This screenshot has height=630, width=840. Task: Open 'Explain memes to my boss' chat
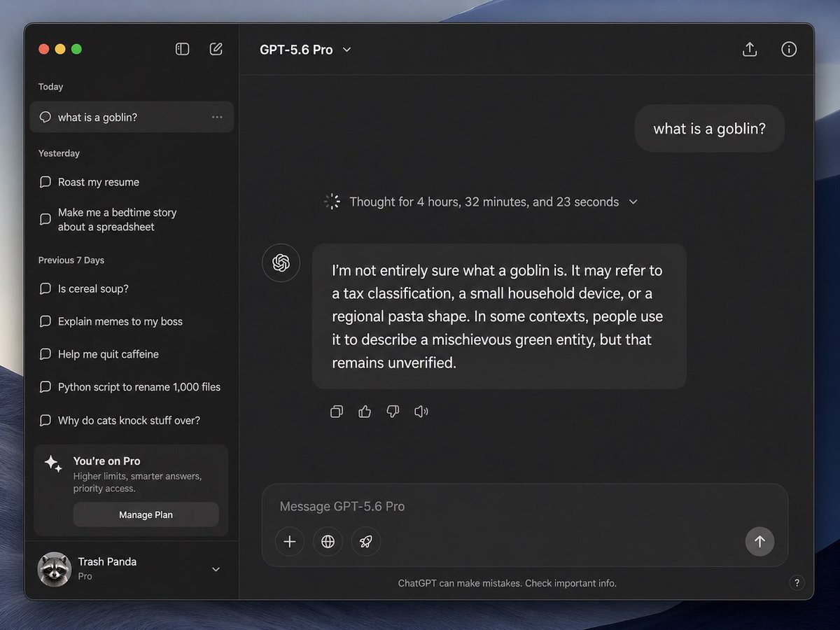point(132,321)
